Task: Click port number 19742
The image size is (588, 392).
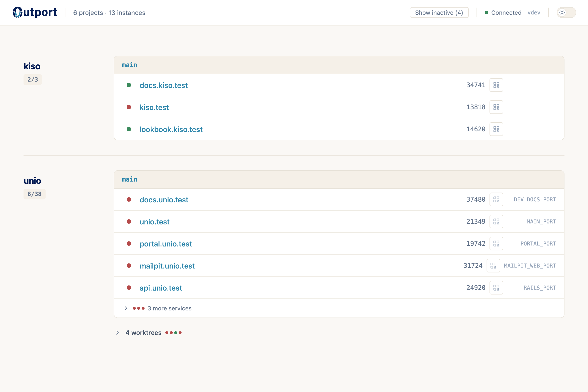Action: click(476, 244)
